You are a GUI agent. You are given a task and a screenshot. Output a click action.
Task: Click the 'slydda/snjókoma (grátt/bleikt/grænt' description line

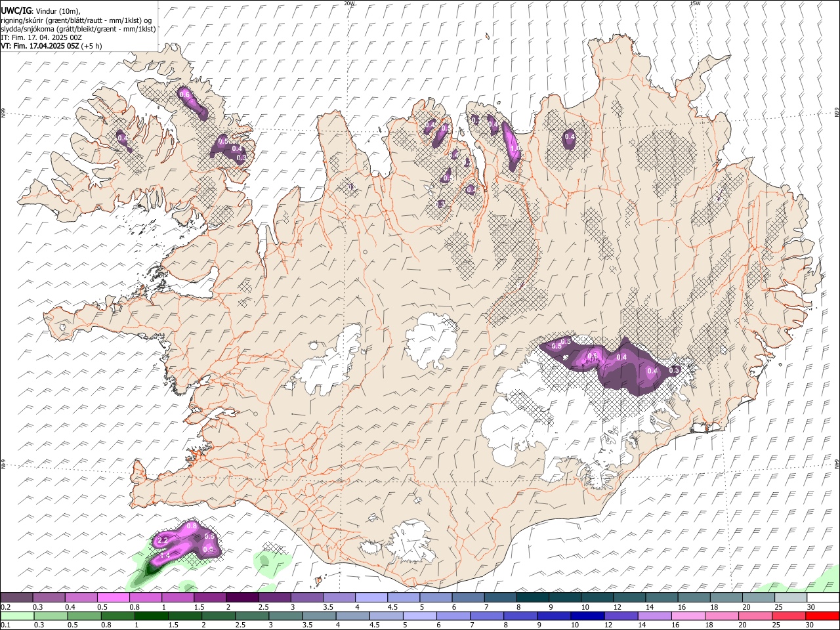[78, 29]
